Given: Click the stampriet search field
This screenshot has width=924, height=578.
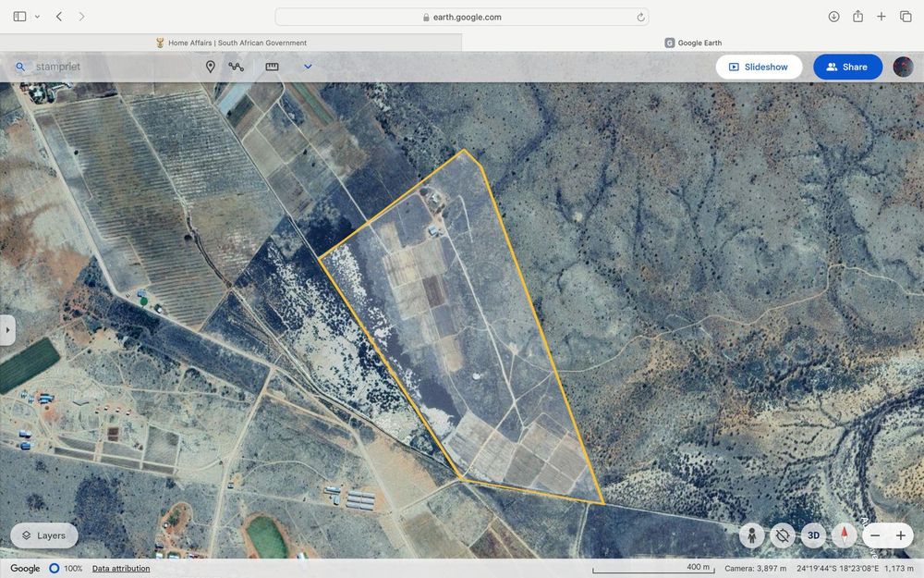Looking at the screenshot, I should (x=102, y=67).
